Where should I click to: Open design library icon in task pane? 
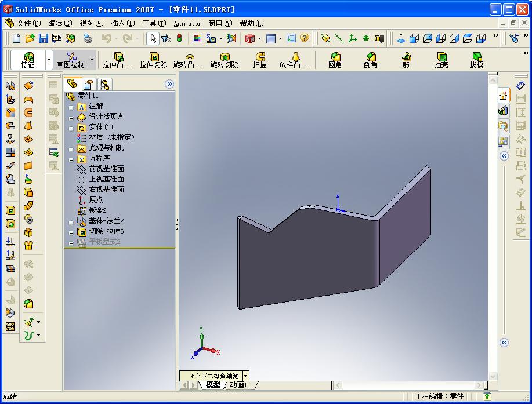click(x=503, y=111)
